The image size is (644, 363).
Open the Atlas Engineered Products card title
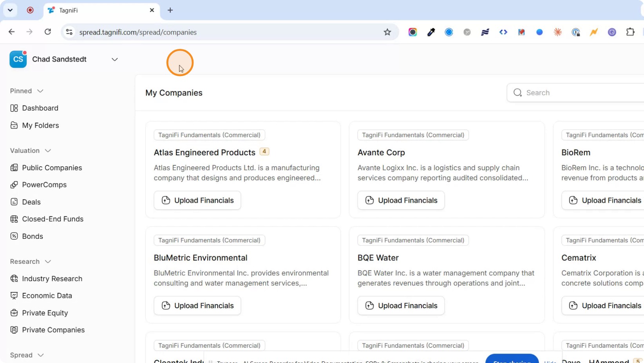pos(204,152)
